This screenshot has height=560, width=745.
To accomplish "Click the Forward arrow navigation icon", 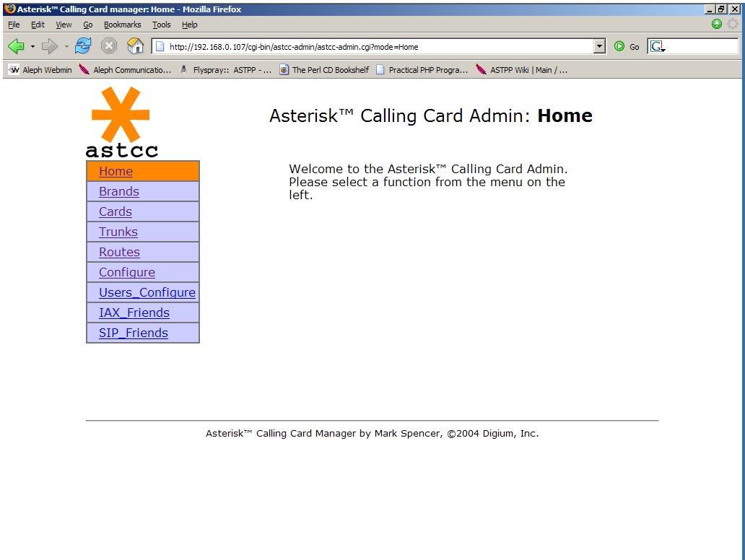I will point(49,46).
